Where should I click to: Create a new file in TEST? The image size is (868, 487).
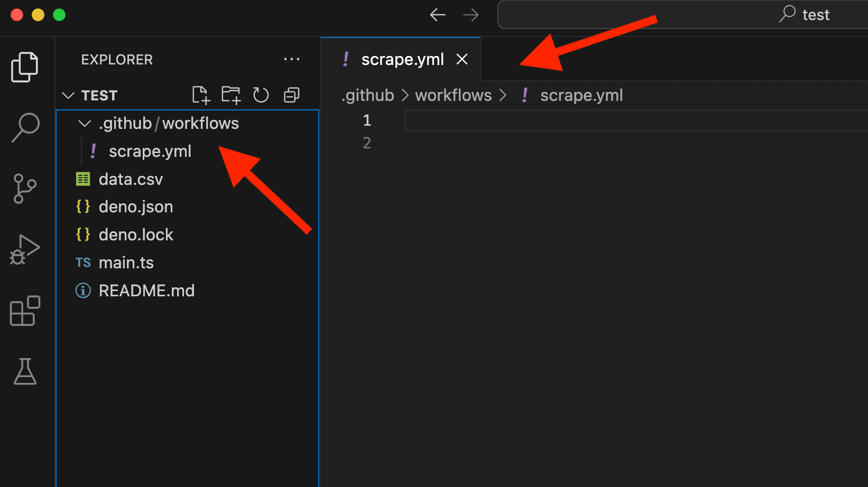tap(201, 95)
